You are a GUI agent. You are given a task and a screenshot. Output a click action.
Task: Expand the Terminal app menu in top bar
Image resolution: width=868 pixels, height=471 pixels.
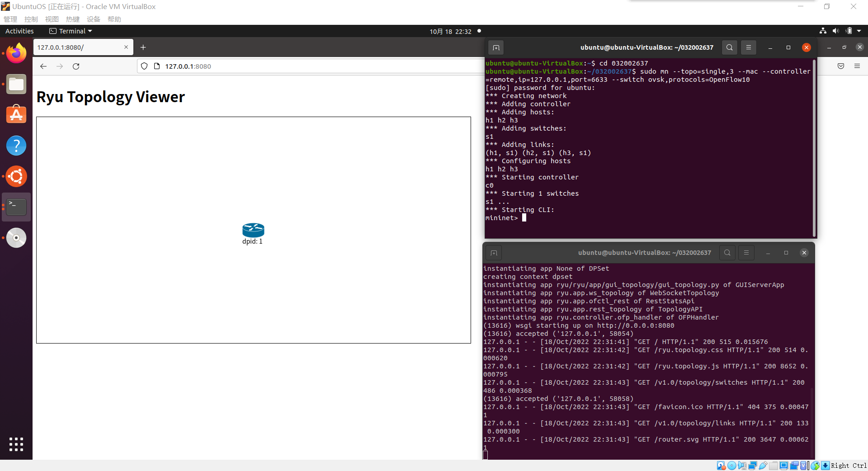point(71,31)
